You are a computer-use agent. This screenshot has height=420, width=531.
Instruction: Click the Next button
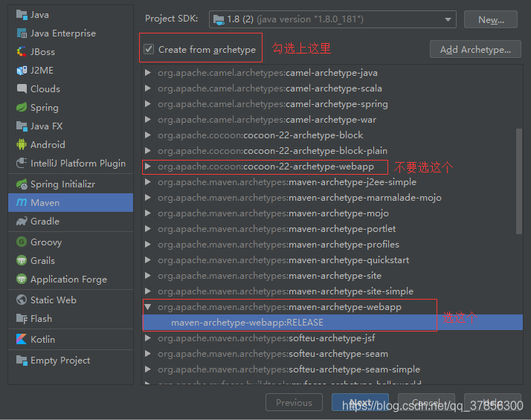tap(360, 402)
